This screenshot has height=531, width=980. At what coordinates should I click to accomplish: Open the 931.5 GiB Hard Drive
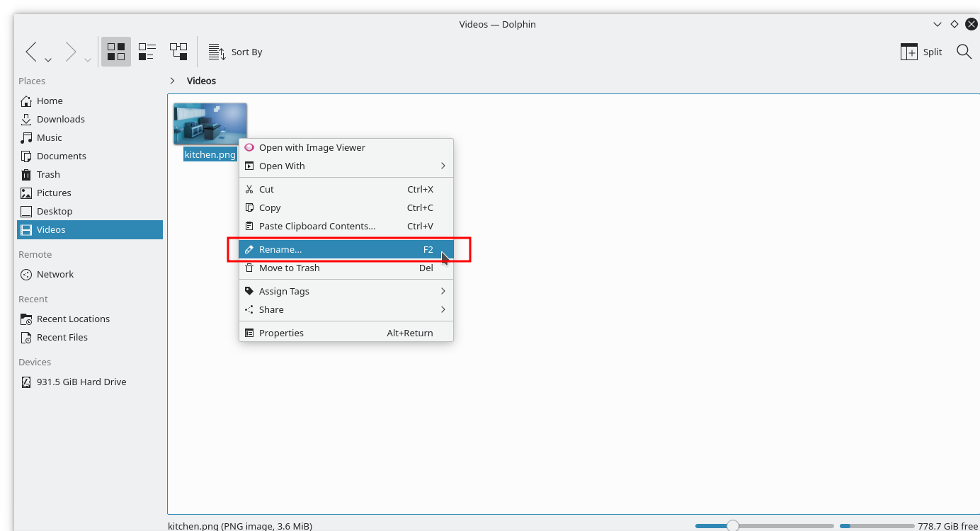click(81, 382)
